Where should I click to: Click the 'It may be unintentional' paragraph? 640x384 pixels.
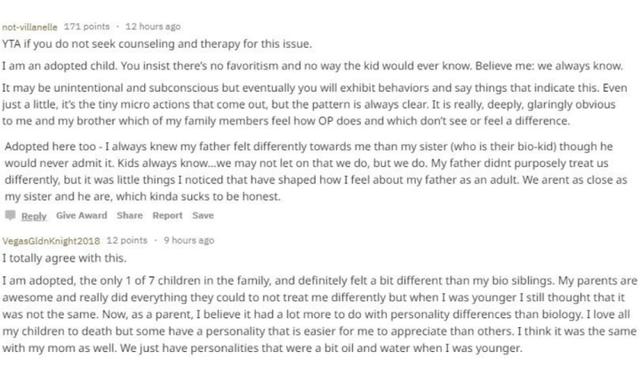click(x=315, y=104)
